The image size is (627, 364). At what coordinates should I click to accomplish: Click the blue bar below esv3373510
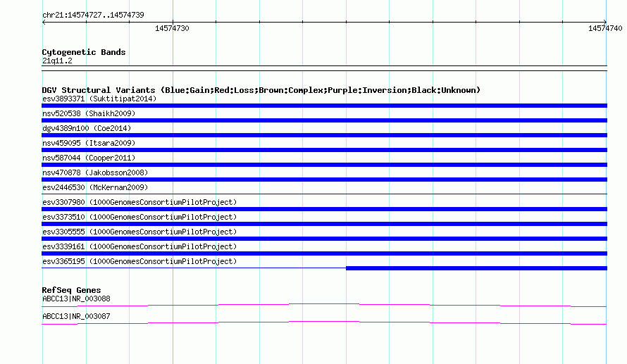click(324, 224)
